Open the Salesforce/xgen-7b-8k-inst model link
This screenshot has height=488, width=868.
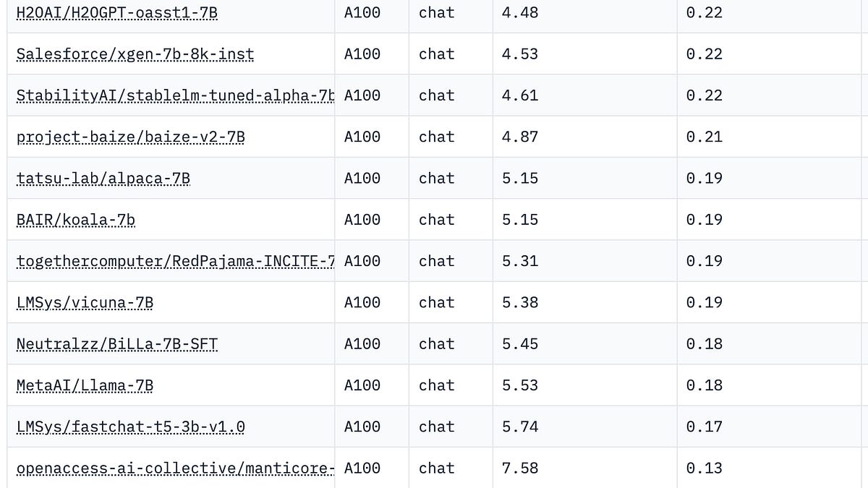pos(135,54)
